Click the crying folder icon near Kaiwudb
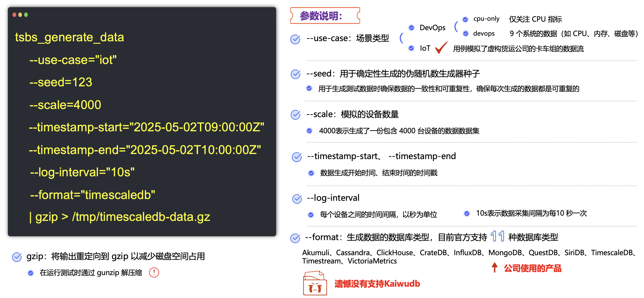Viewport: 644px width, 298px height. [x=315, y=283]
